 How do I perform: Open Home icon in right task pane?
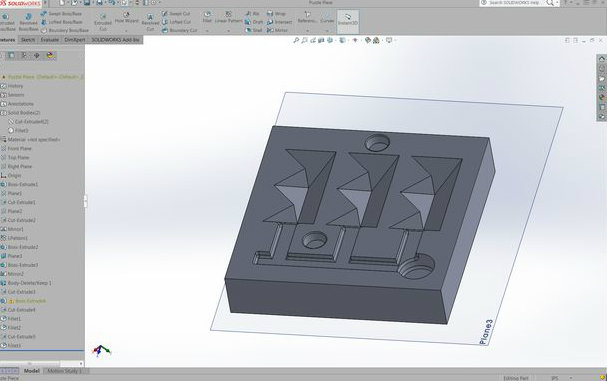tap(602, 59)
